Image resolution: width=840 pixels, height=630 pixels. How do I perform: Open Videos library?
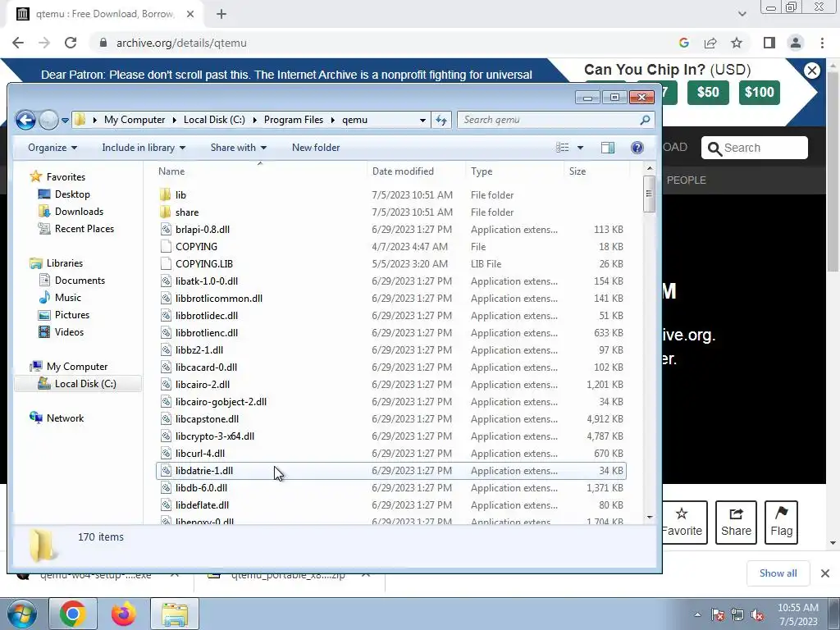click(69, 331)
